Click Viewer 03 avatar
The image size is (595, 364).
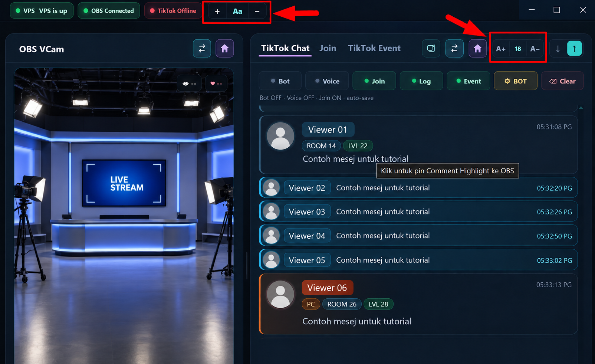tap(271, 211)
